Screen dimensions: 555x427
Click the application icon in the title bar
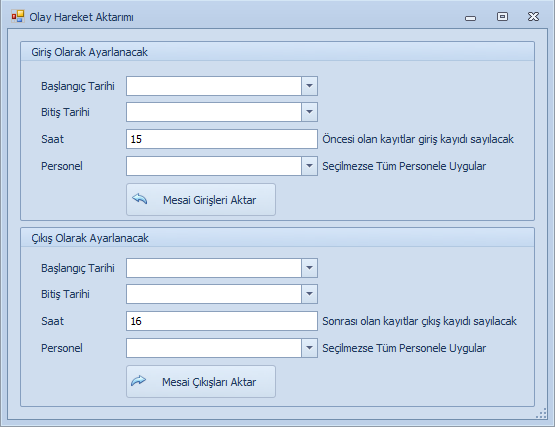click(17, 16)
